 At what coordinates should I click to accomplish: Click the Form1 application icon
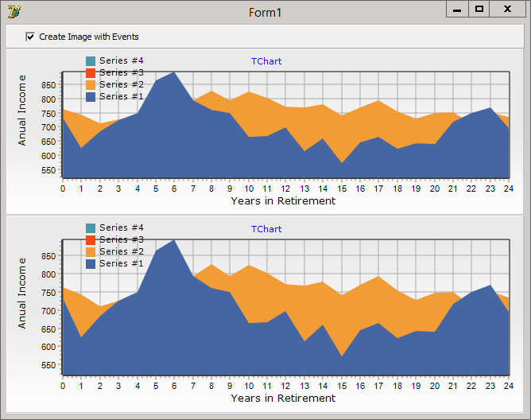coord(14,12)
